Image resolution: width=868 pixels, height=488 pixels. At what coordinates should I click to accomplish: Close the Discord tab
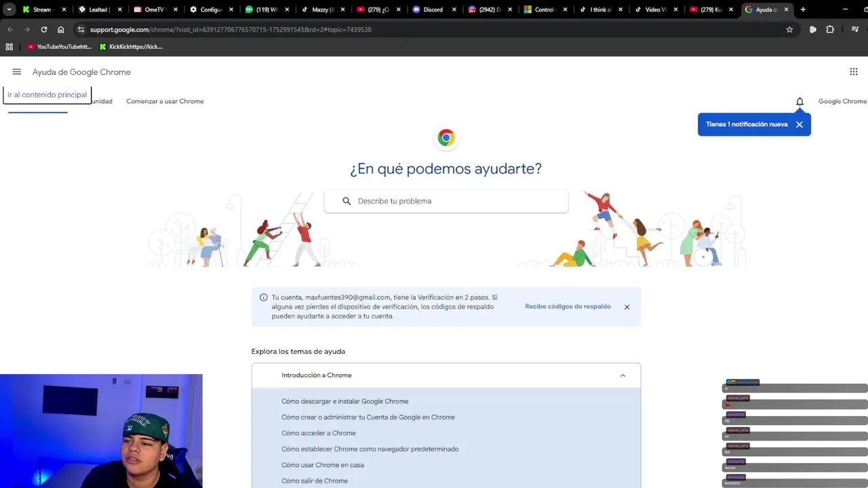coord(454,9)
